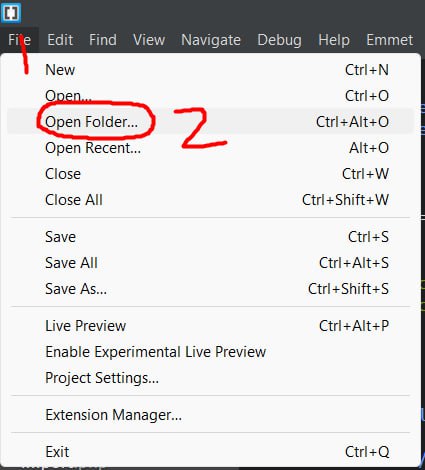Viewport: 425px width, 470px height.
Task: Select Open Folder... in the menu
Action: pos(211,122)
